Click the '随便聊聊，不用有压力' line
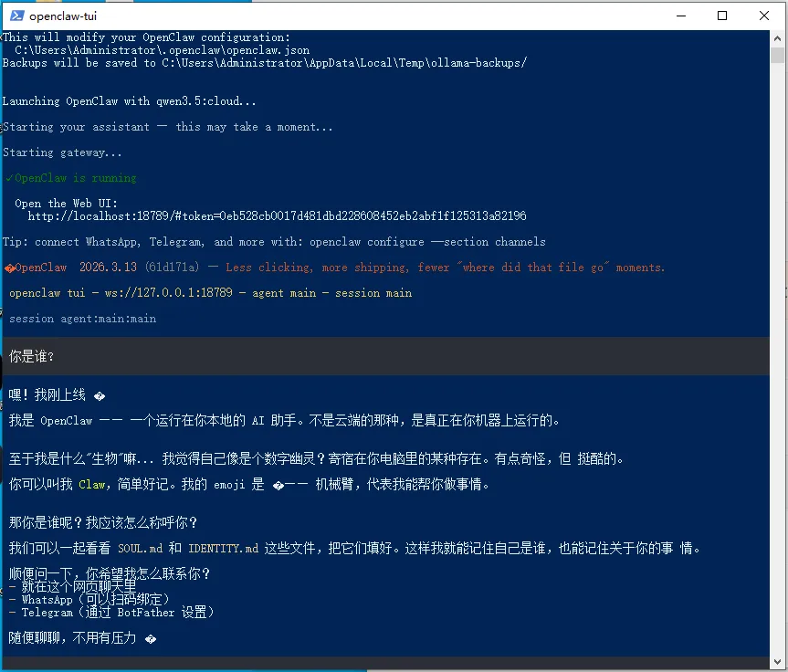Screen dimensions: 788x672 (82, 638)
